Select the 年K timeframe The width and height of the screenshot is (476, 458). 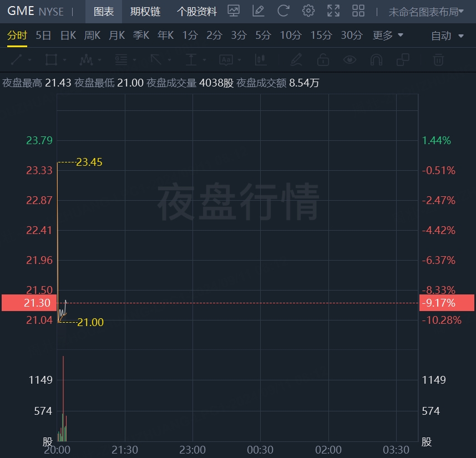(165, 35)
